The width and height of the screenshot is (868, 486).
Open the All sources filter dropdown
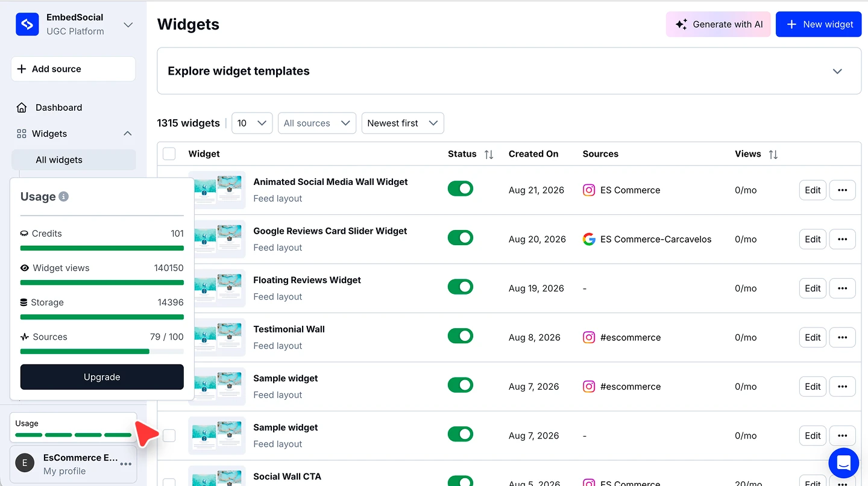317,123
